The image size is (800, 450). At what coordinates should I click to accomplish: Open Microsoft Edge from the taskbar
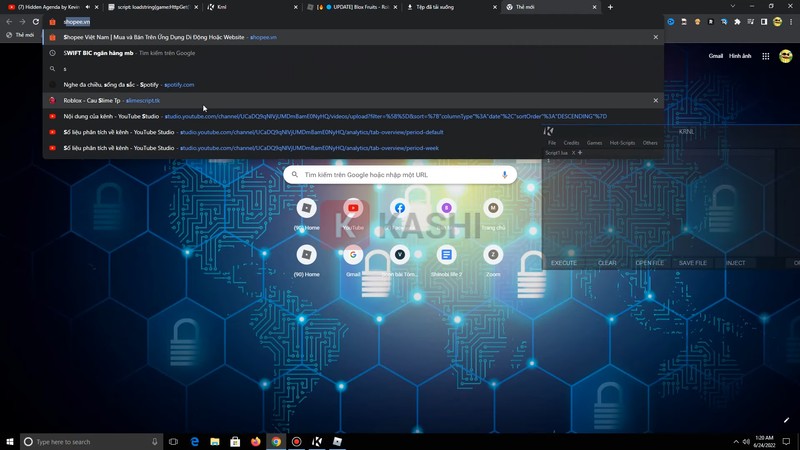[195, 441]
